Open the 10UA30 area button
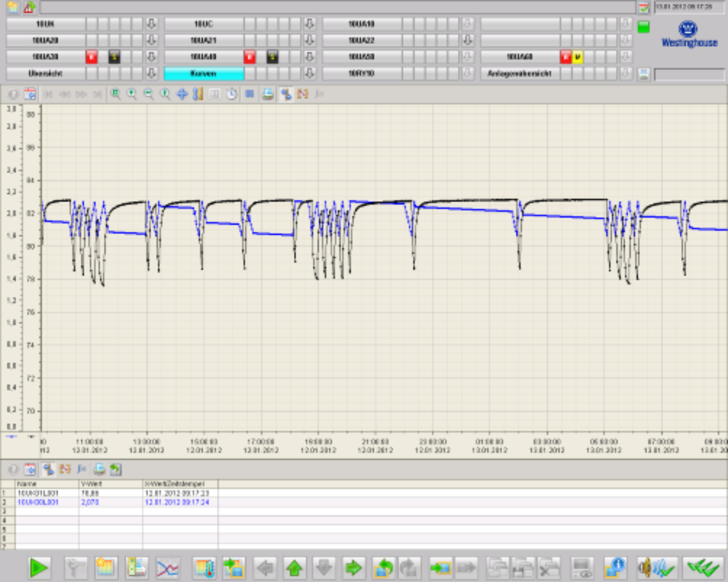The image size is (728, 582). (x=46, y=57)
